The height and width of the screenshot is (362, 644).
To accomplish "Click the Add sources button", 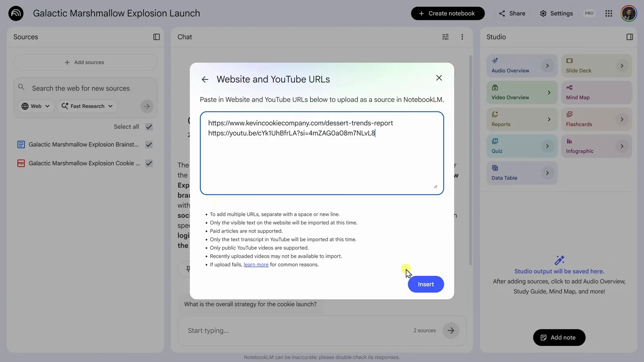I will [x=85, y=62].
